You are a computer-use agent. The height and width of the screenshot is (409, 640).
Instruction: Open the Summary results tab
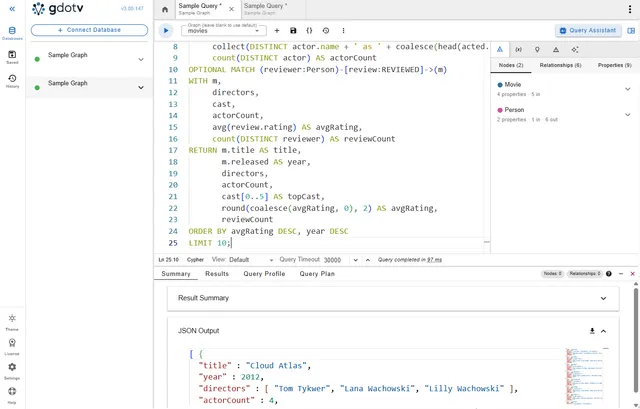[176, 274]
